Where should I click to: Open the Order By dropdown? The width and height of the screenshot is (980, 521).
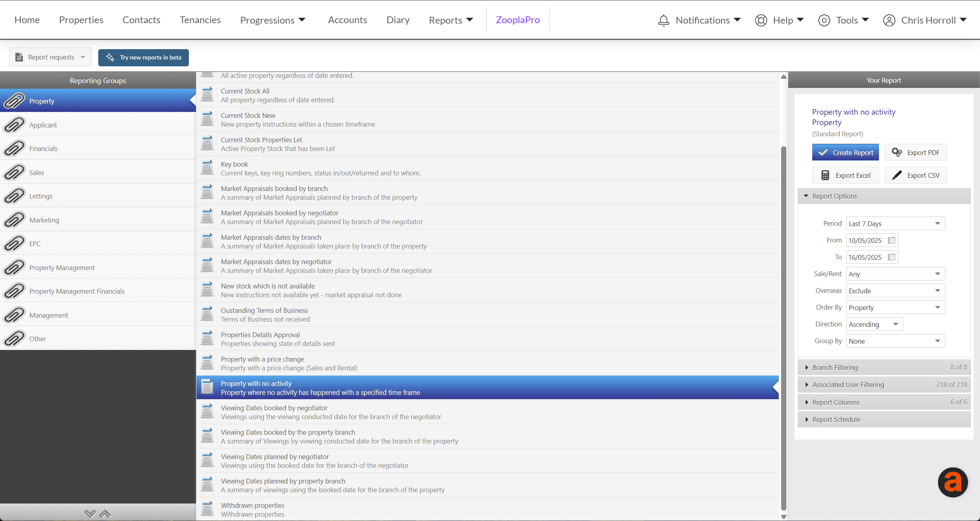pos(895,307)
